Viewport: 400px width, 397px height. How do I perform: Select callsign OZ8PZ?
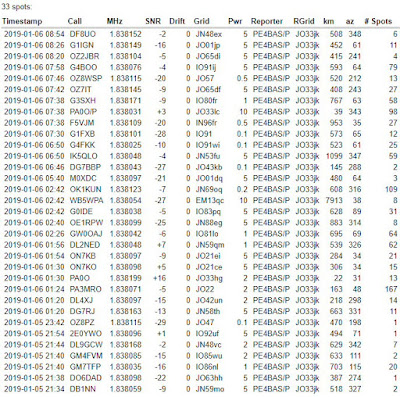(x=82, y=322)
